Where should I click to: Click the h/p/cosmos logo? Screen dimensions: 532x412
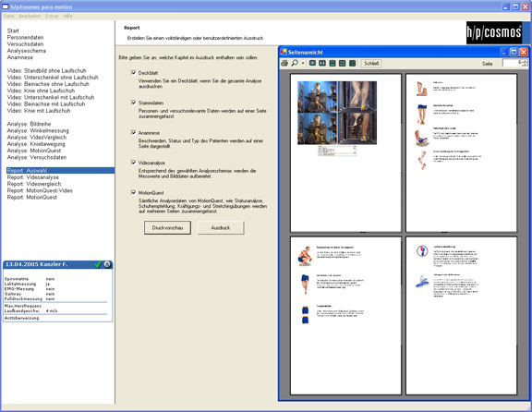(494, 33)
